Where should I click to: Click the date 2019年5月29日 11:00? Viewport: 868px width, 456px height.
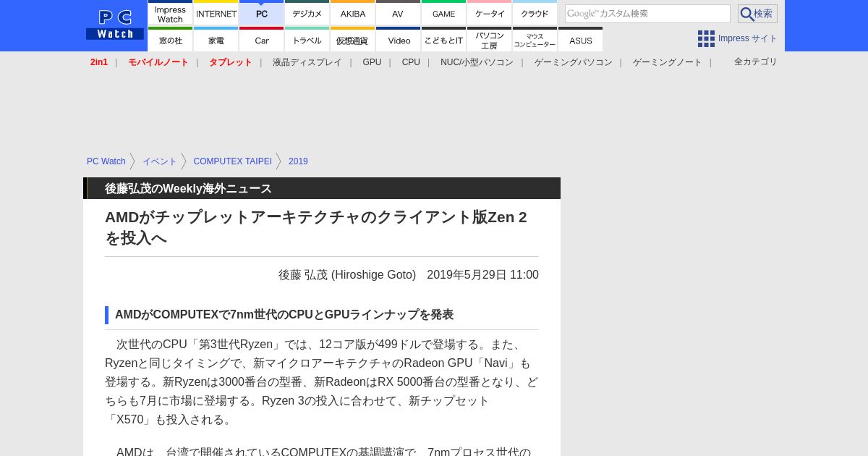482,275
